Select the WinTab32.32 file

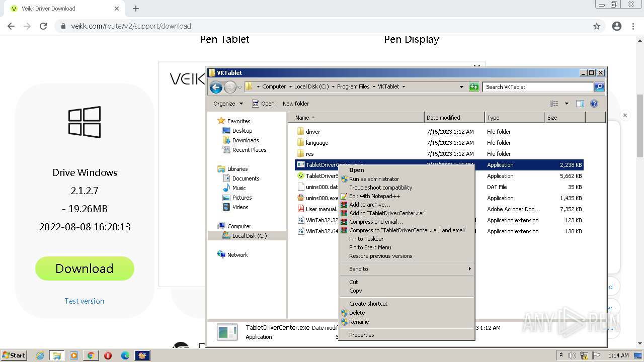tap(317, 220)
